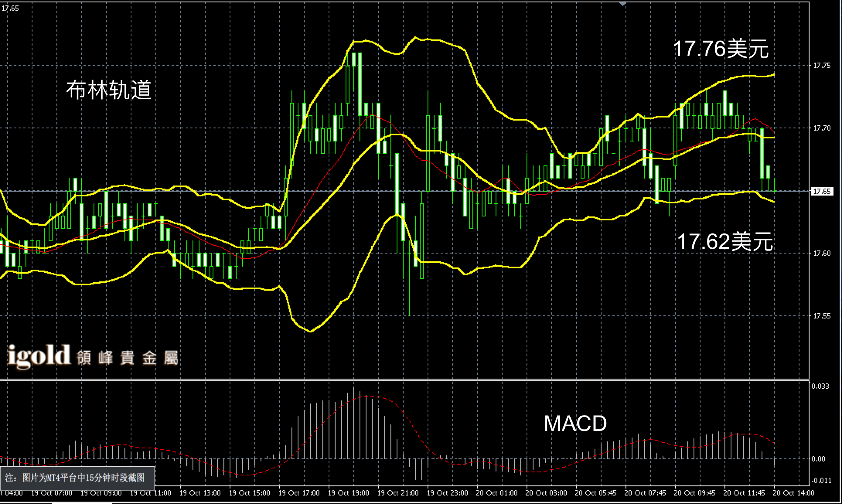Click the 0.033 MACD scale value

pyautogui.click(x=820, y=386)
